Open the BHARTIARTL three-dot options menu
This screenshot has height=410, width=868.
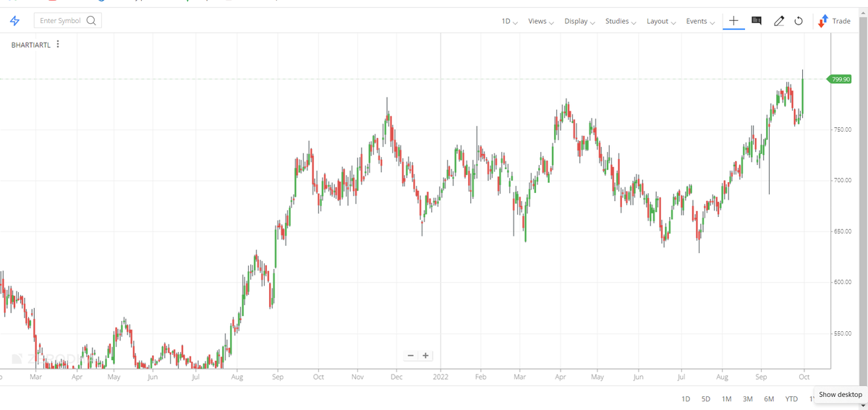tap(58, 45)
